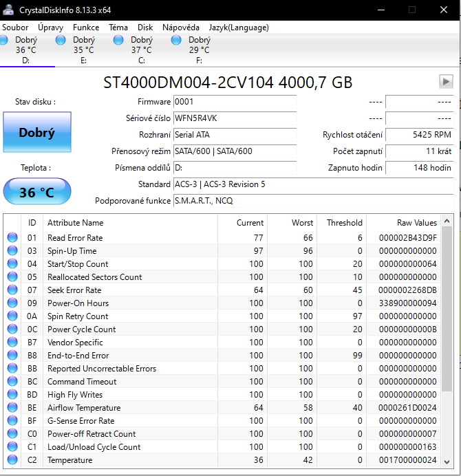Open the Nápověda menu

[181, 28]
